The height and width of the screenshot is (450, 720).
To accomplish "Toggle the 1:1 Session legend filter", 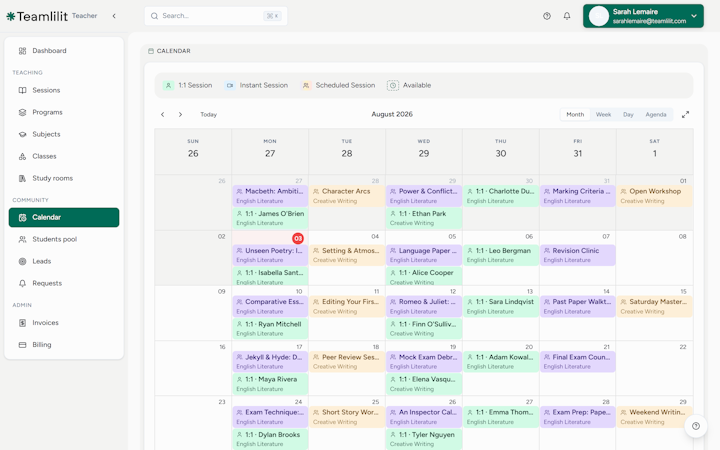I will pos(188,85).
